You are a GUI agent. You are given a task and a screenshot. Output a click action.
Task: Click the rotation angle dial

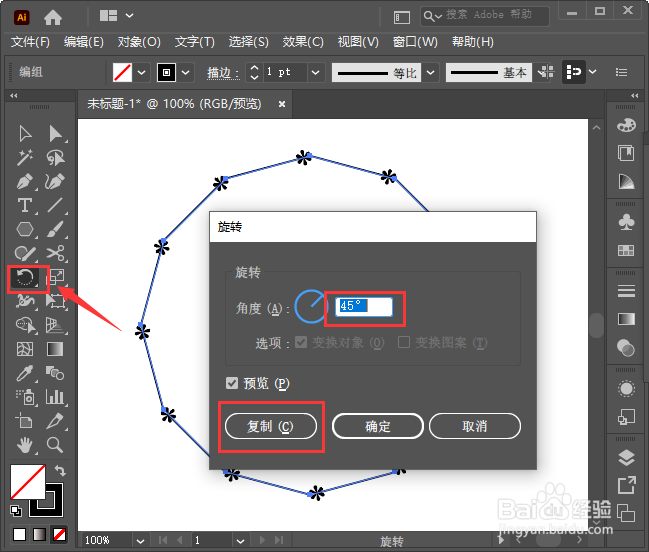click(310, 307)
